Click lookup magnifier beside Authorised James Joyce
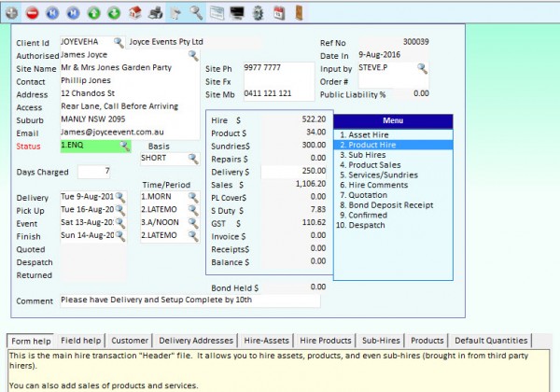The height and width of the screenshot is (392, 560). pos(193,55)
